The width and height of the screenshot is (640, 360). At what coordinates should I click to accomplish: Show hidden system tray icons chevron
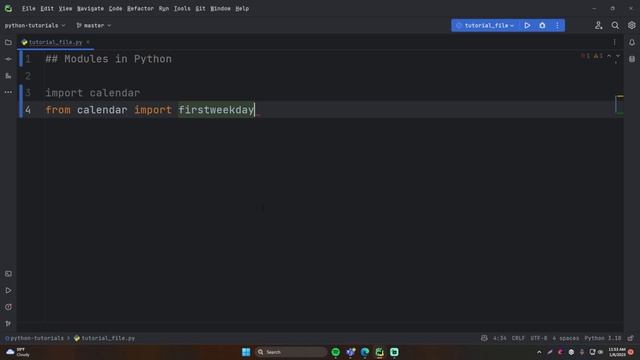click(539, 352)
